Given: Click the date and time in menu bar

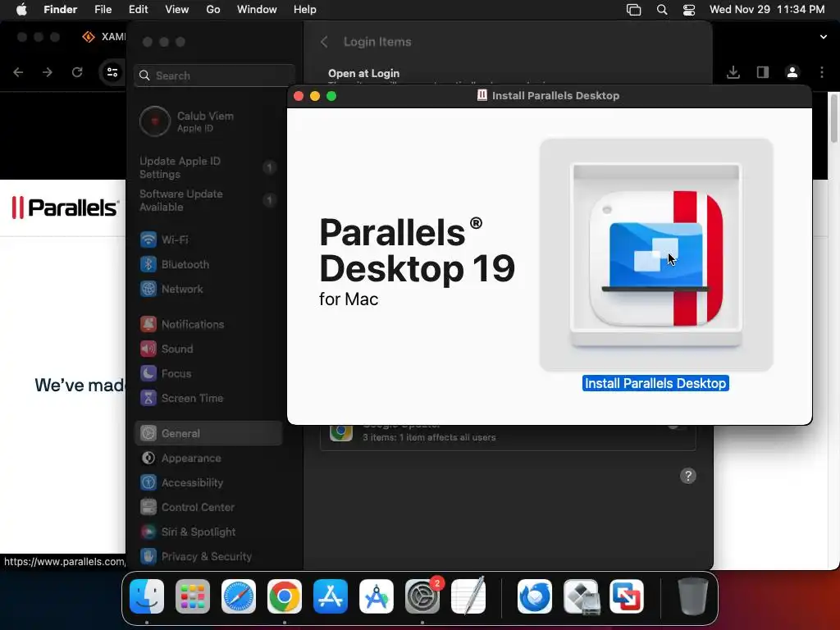Looking at the screenshot, I should [x=767, y=10].
